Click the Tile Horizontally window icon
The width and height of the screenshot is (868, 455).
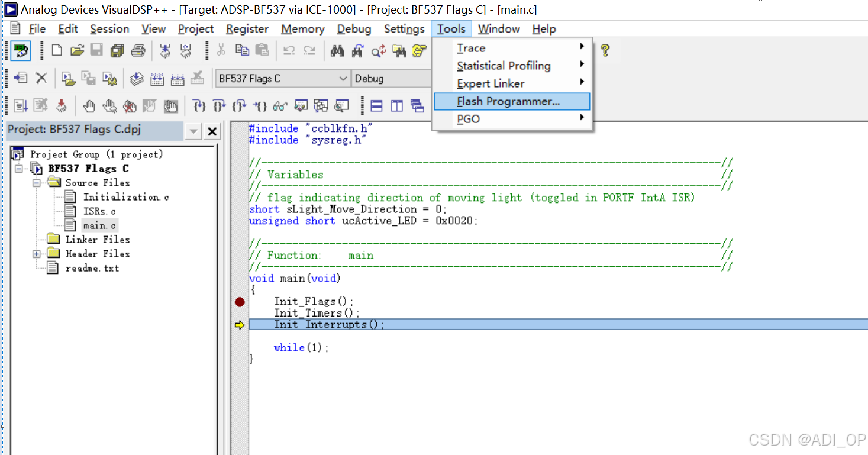[376, 106]
